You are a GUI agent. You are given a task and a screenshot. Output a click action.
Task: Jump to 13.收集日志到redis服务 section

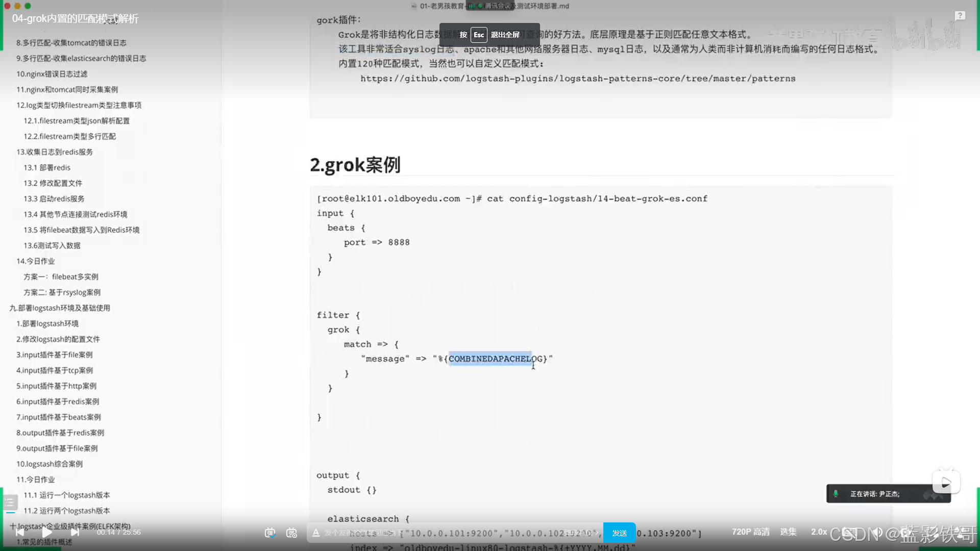coord(55,152)
